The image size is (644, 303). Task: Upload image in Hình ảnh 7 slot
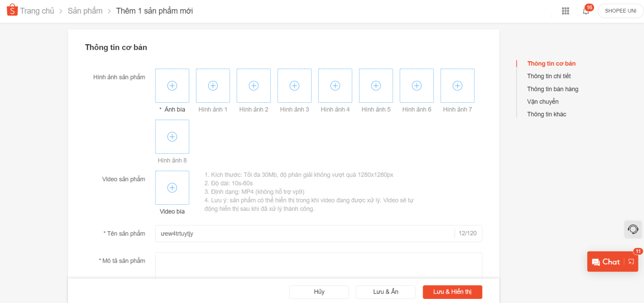coord(457,86)
